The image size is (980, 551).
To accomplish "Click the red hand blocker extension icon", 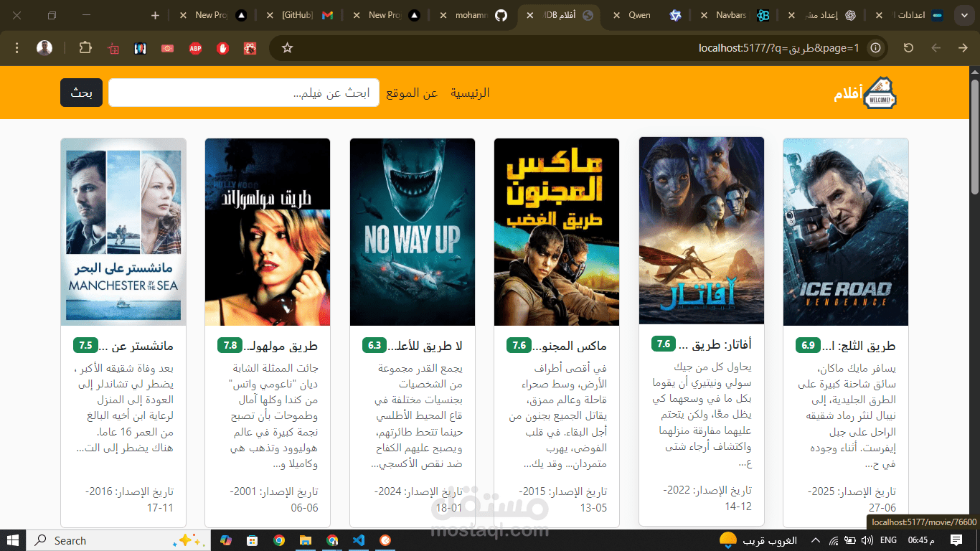I will (222, 47).
